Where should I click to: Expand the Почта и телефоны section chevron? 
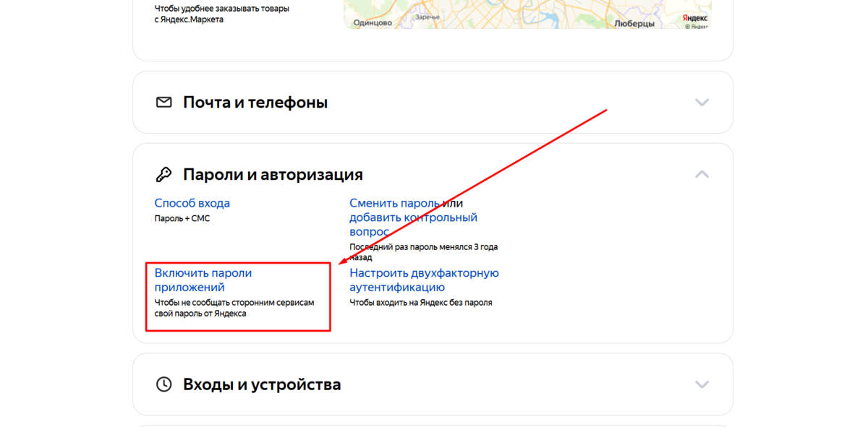click(702, 103)
